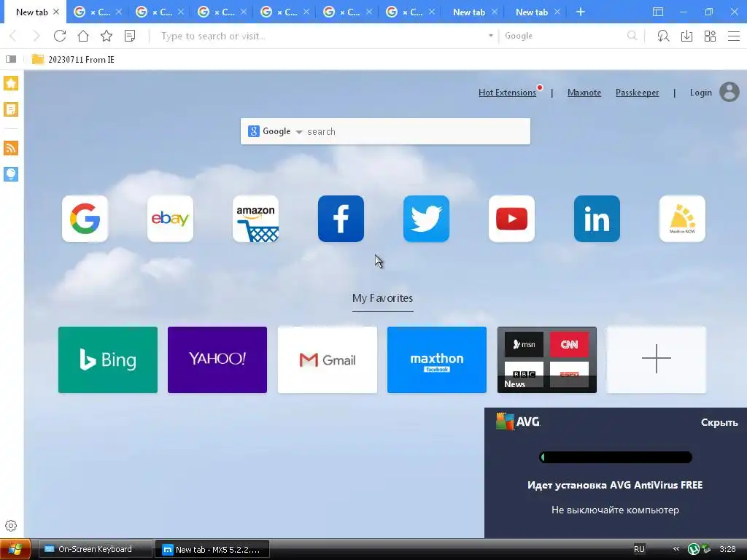The height and width of the screenshot is (560, 747).
Task: Click the user avatar icon
Action: (729, 92)
